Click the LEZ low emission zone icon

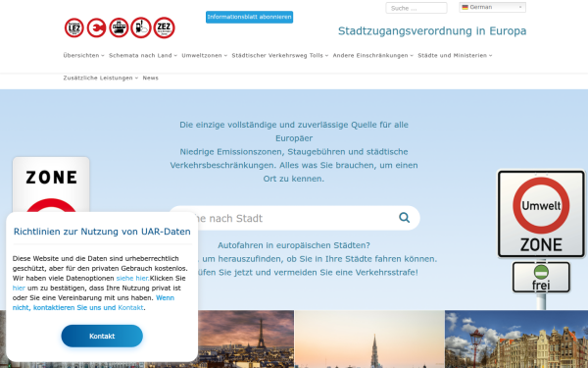pos(73,27)
